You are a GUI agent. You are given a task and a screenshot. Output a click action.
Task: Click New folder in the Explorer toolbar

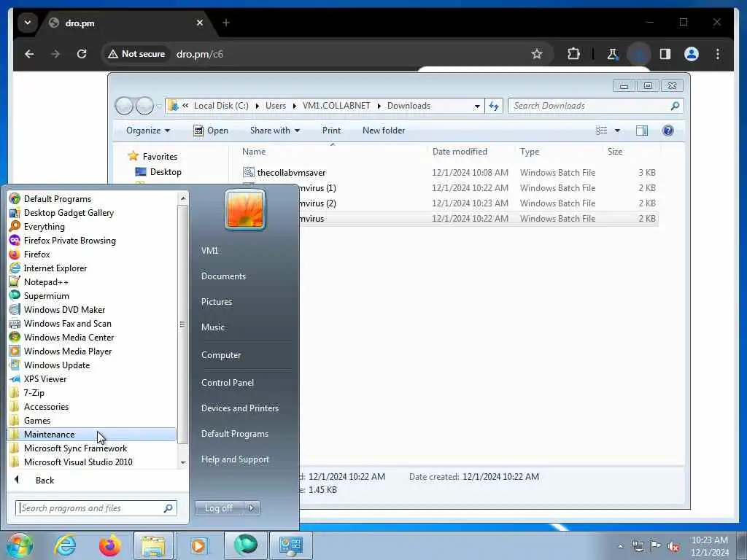(x=384, y=131)
